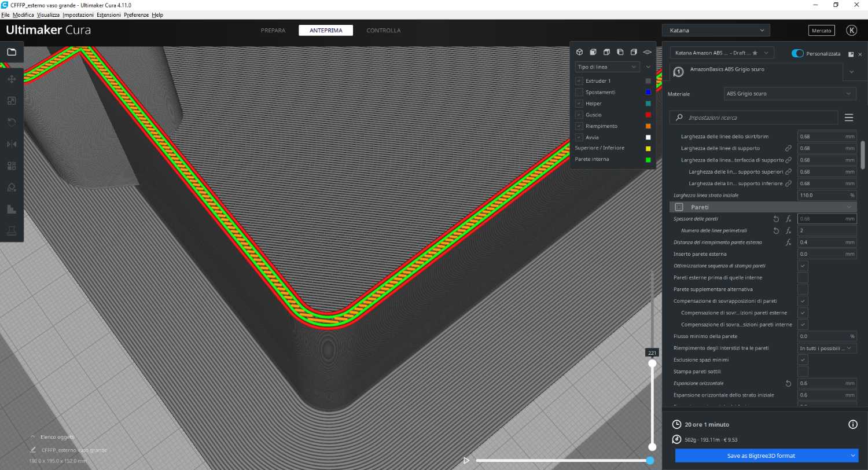Click the Impostazioni ricerca search field
This screenshot has width=868, height=470.
pos(753,117)
